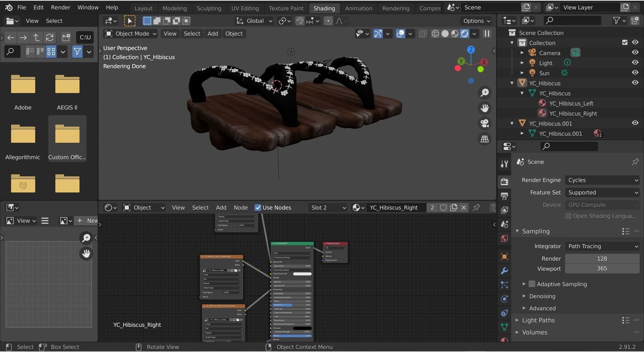Switch to the Modeling workspace tab
Image resolution: width=644 pixels, height=352 pixels.
(174, 8)
